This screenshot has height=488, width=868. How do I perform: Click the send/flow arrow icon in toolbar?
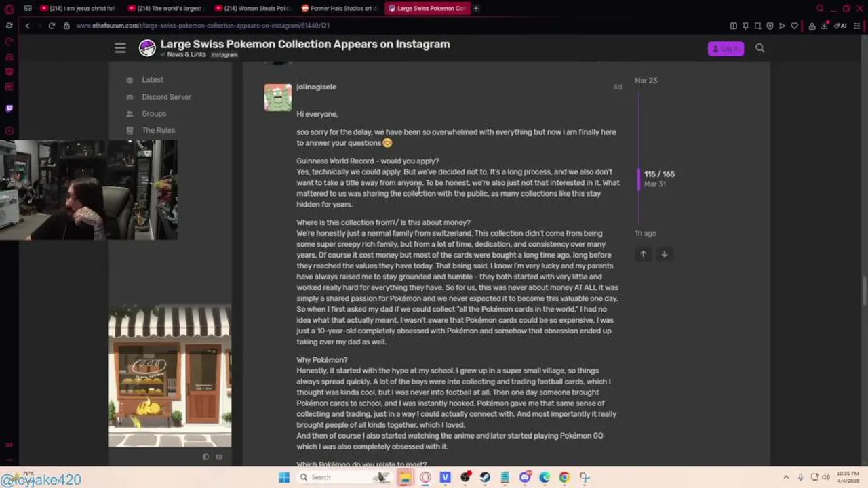(782, 26)
